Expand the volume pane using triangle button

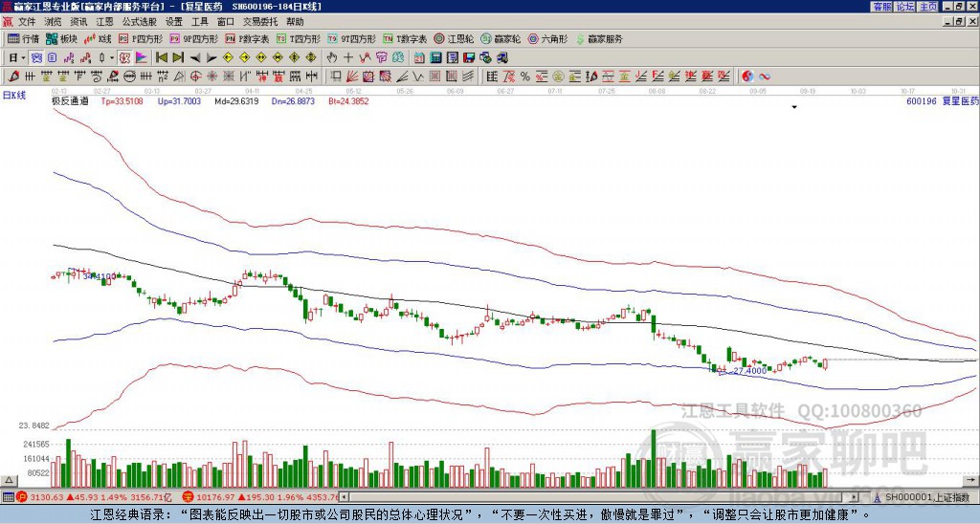click(x=8, y=480)
